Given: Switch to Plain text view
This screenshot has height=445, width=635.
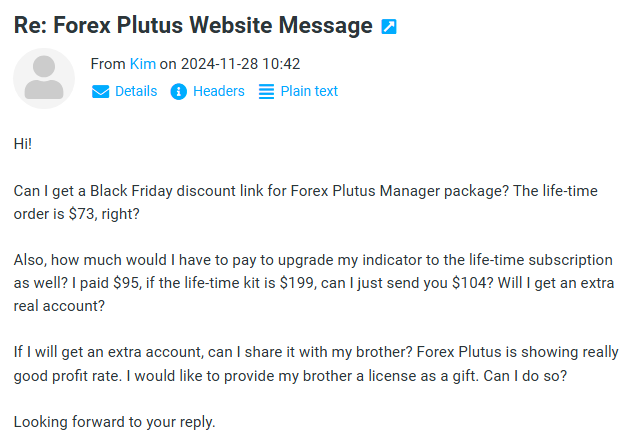Looking at the screenshot, I should pyautogui.click(x=308, y=91).
